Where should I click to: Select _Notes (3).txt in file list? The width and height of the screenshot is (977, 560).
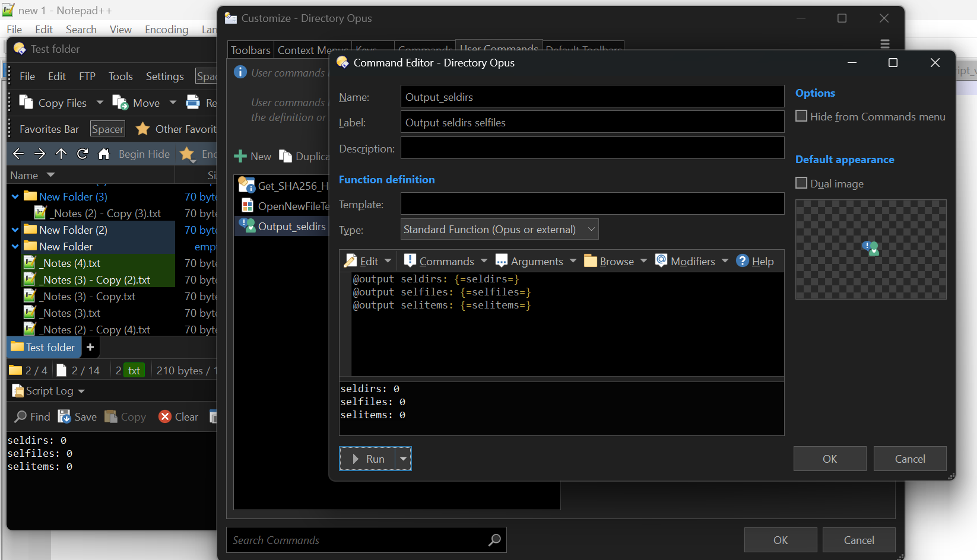(71, 313)
